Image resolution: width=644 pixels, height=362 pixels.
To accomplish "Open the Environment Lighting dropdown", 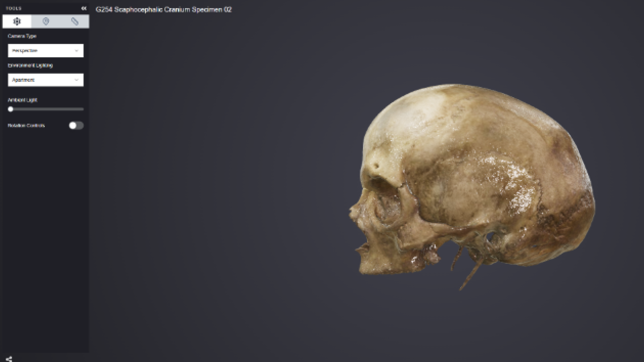I will [x=46, y=80].
